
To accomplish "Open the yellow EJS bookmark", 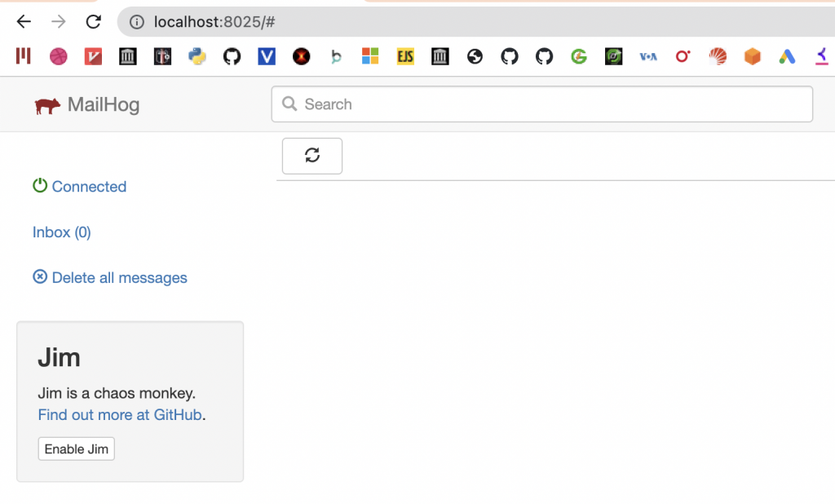I will 405,56.
